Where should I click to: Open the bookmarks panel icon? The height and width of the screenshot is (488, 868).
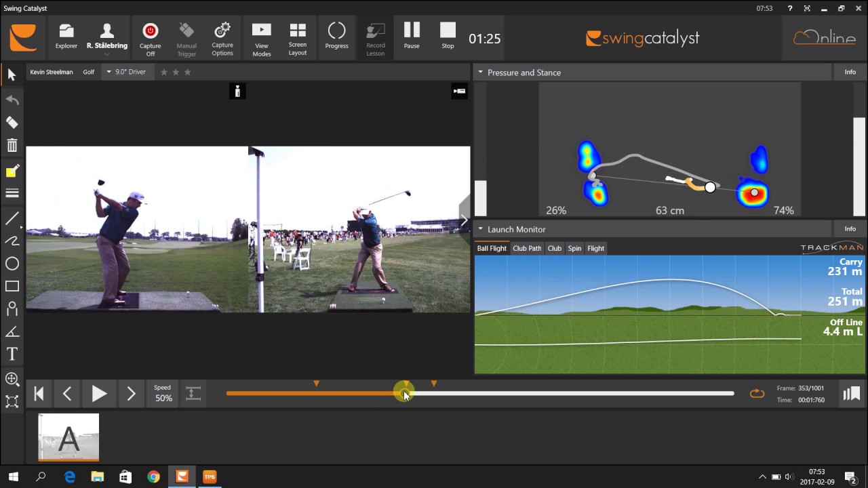tap(851, 393)
